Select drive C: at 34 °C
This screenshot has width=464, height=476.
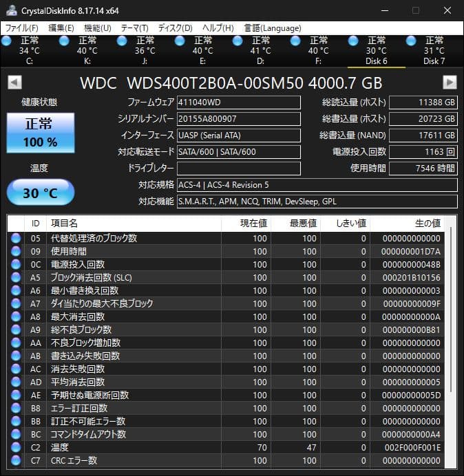click(29, 51)
